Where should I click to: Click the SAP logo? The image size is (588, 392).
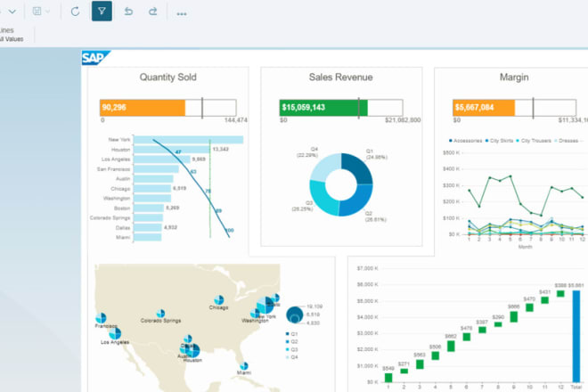click(x=95, y=58)
